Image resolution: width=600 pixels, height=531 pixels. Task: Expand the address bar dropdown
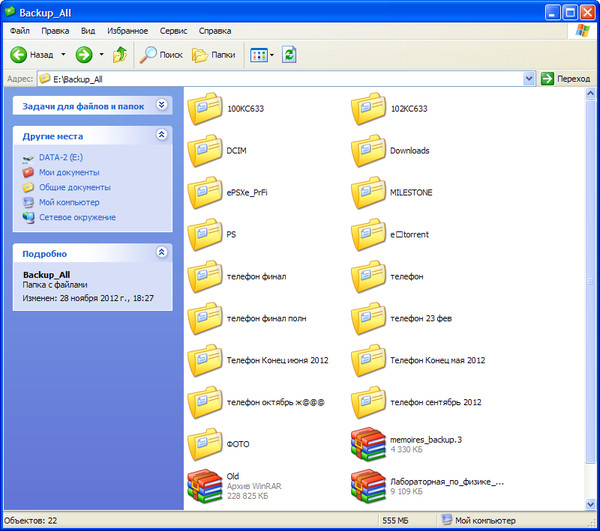point(528,78)
